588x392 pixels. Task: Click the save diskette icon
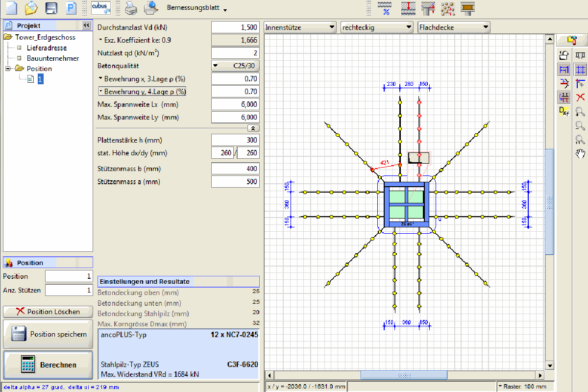click(x=51, y=8)
